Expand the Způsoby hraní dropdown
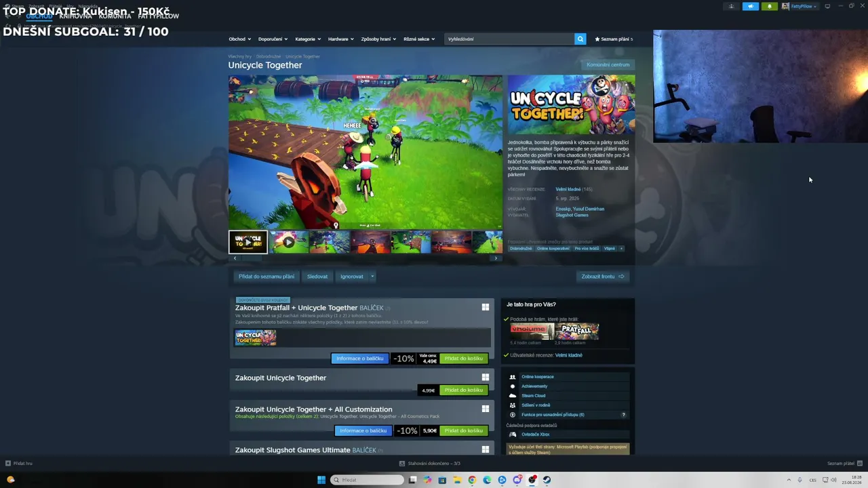This screenshot has height=488, width=868. 379,39
